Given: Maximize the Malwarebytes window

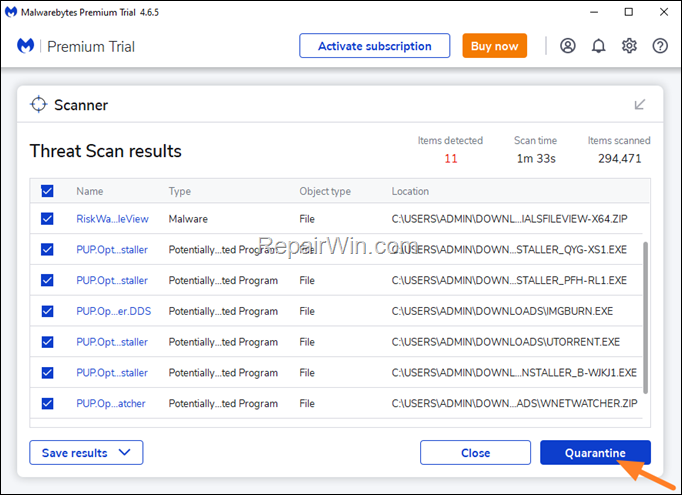Looking at the screenshot, I should point(629,12).
